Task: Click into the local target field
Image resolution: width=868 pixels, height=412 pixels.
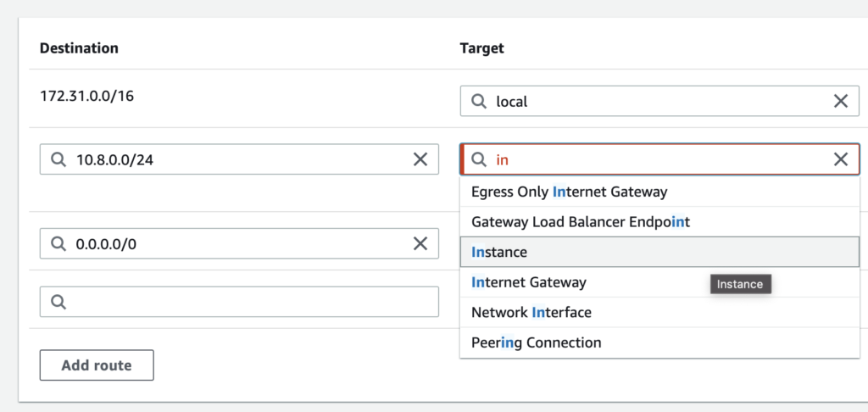Action: [x=659, y=101]
